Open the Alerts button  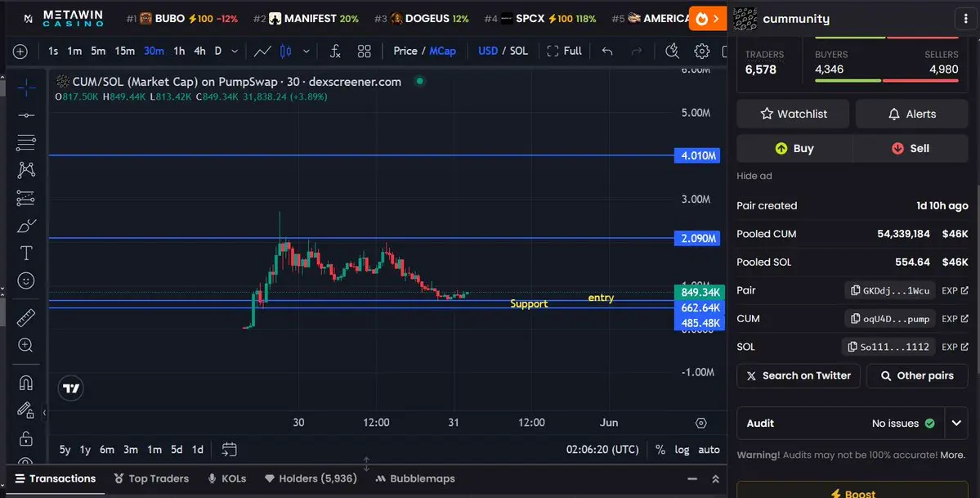(x=912, y=114)
